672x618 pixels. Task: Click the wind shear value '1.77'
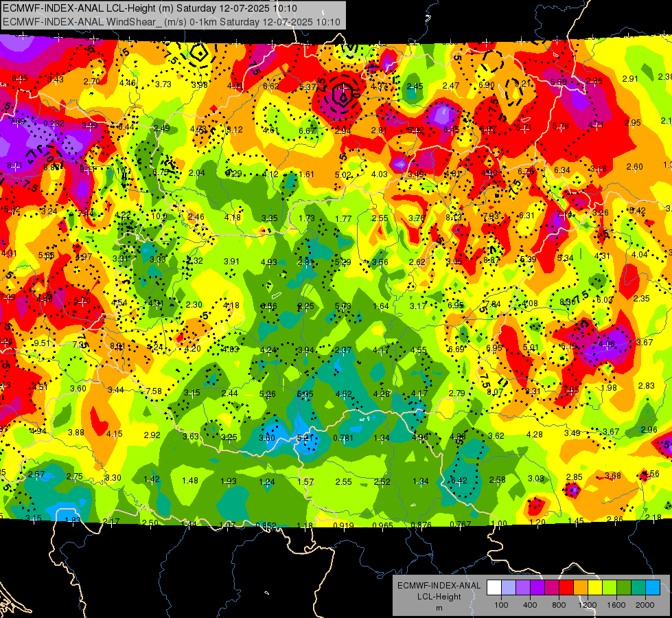coord(343,219)
